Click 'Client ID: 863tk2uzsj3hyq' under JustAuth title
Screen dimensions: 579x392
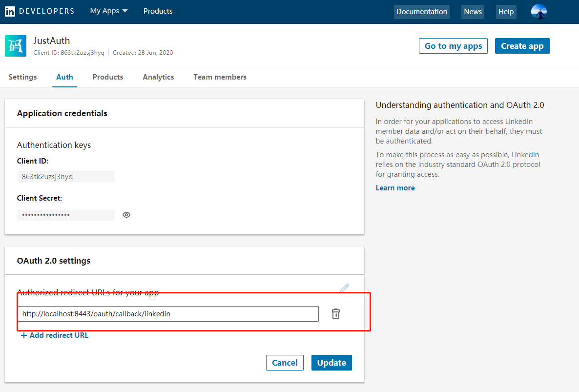coord(69,53)
